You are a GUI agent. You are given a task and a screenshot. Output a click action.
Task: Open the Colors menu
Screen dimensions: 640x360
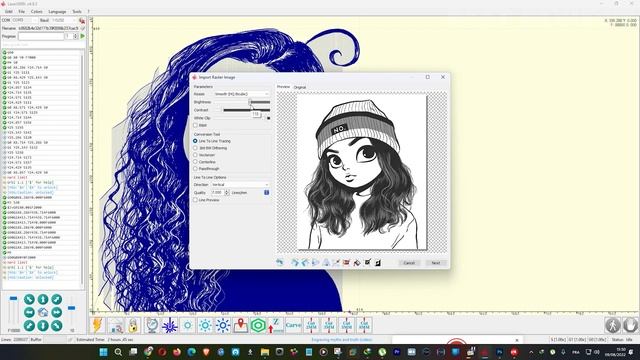pos(36,11)
